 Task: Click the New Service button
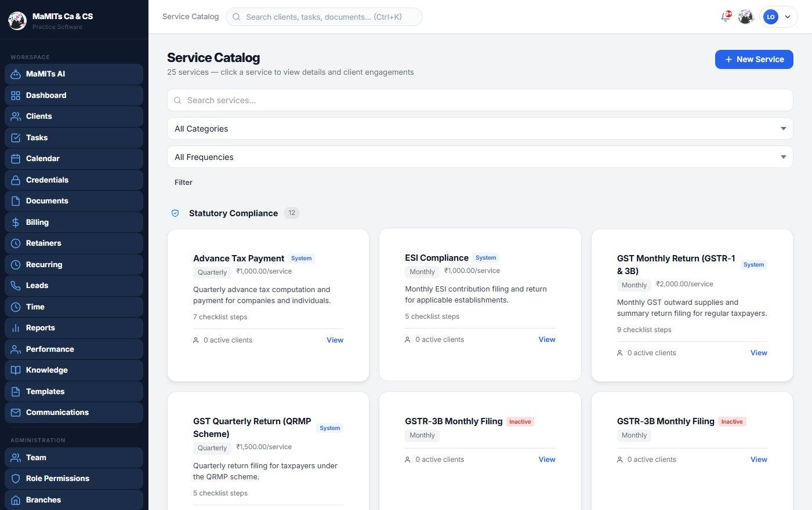754,59
